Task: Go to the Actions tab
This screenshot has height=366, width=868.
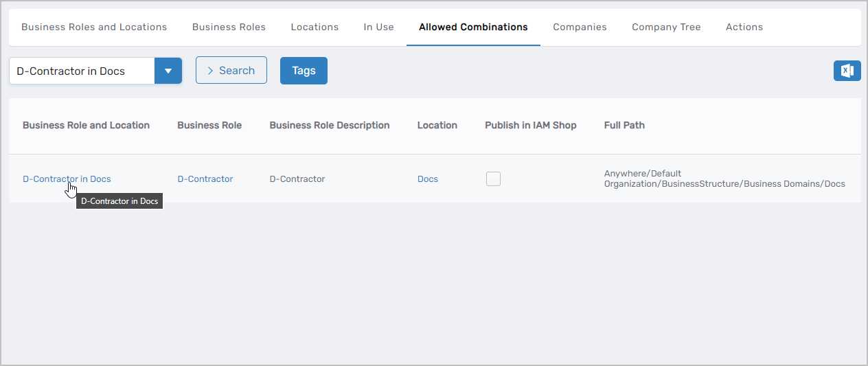Action: pyautogui.click(x=744, y=27)
